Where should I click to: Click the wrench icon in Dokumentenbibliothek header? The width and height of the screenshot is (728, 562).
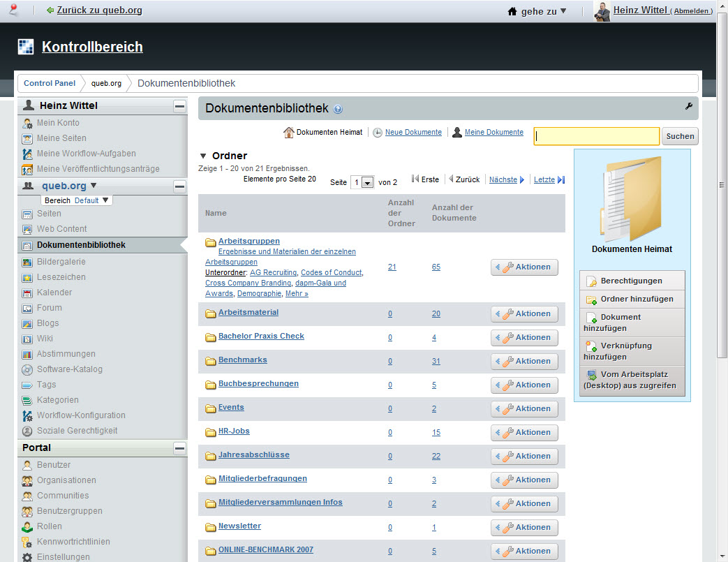[689, 106]
